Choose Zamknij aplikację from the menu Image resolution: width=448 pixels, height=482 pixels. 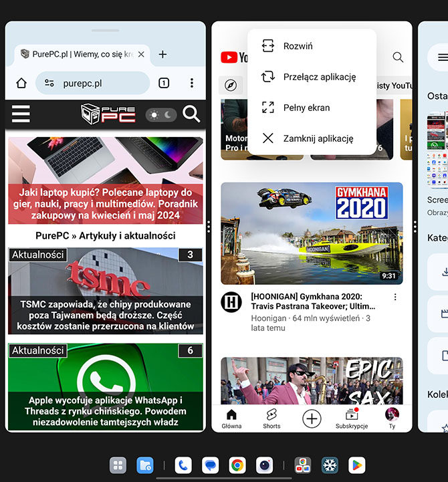[312, 138]
